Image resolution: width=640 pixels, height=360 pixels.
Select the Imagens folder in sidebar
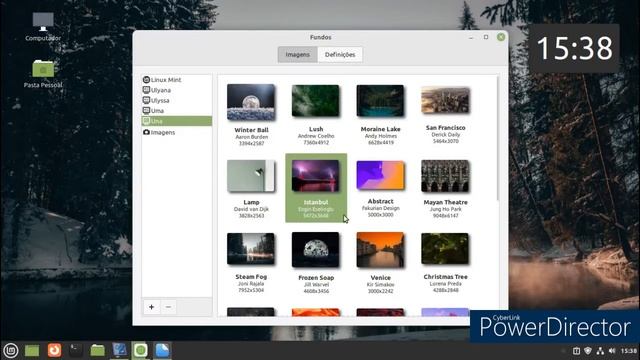(176, 132)
